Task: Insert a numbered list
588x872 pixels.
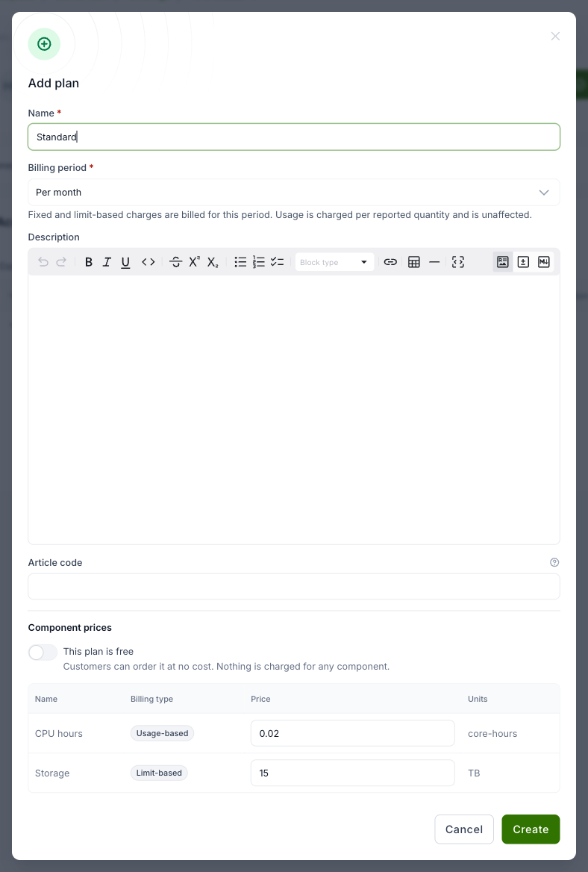Action: pos(258,262)
